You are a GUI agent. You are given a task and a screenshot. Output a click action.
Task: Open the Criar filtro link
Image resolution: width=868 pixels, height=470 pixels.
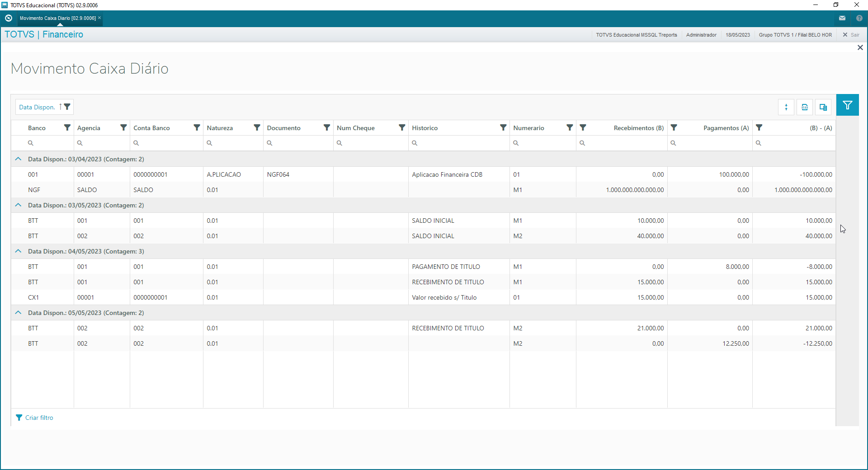[39, 418]
